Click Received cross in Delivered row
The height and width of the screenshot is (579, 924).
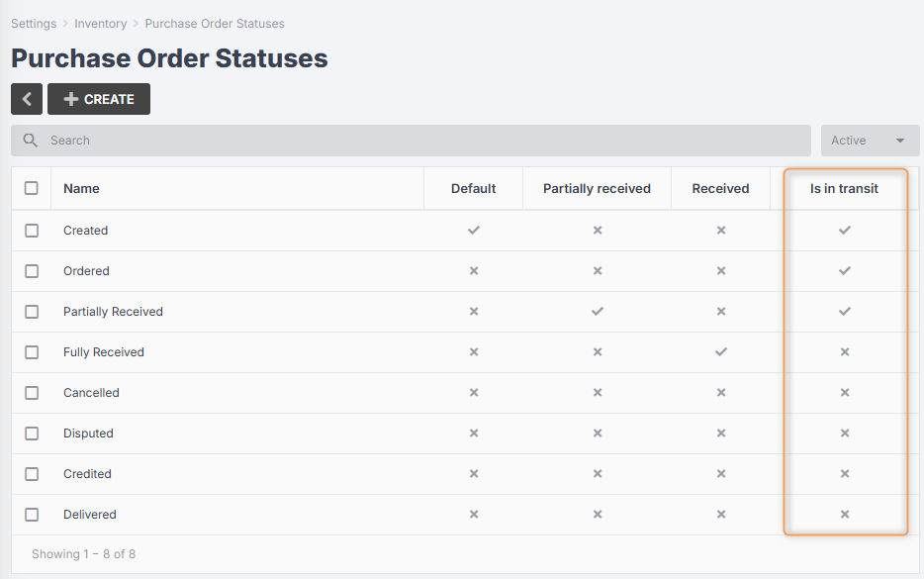click(x=721, y=515)
